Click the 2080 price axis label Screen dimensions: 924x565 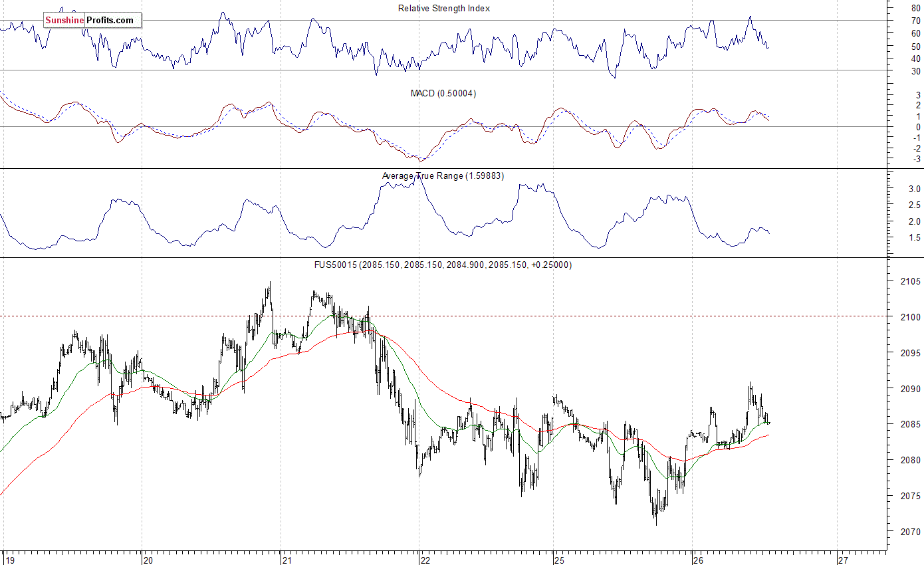pyautogui.click(x=911, y=461)
